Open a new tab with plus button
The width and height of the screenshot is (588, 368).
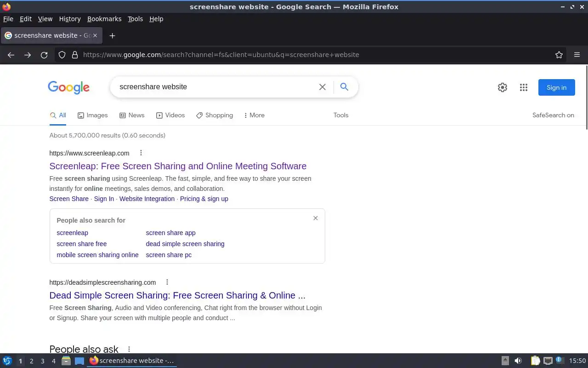[112, 35]
